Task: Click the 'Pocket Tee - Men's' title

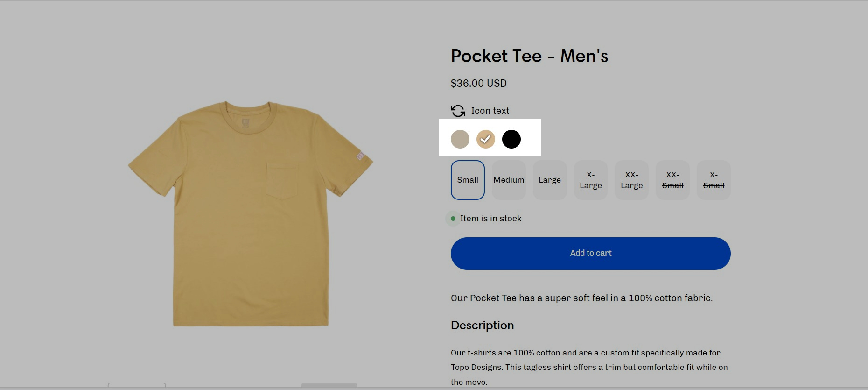Action: 529,56
